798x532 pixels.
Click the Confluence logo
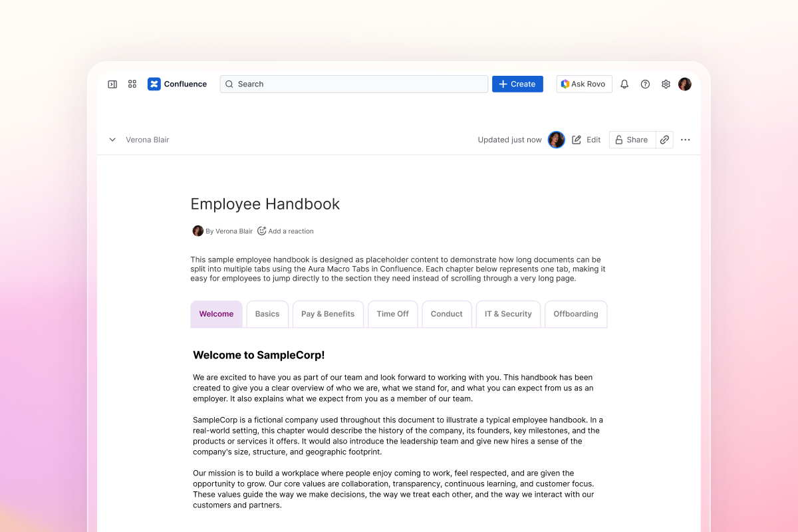coord(177,84)
